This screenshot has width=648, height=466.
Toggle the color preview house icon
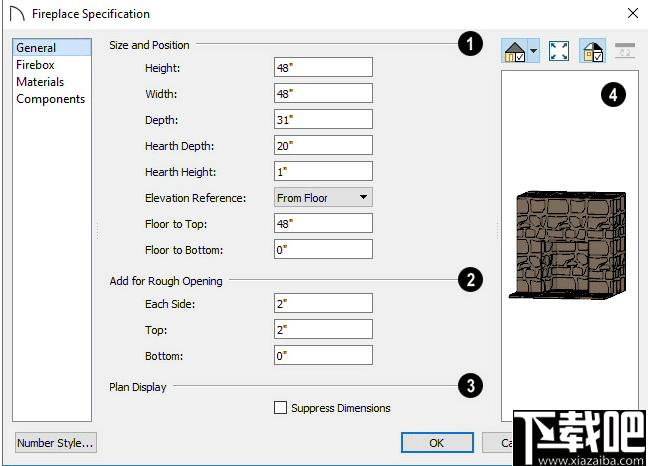593,51
